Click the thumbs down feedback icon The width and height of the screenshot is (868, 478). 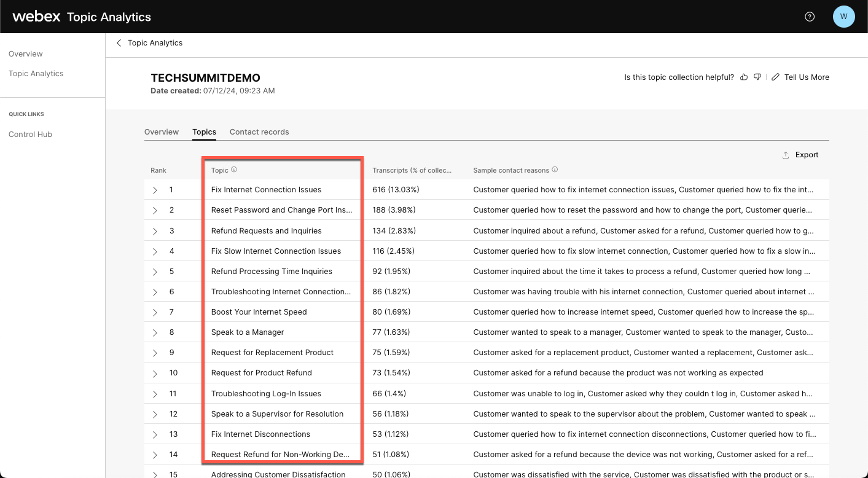point(757,77)
